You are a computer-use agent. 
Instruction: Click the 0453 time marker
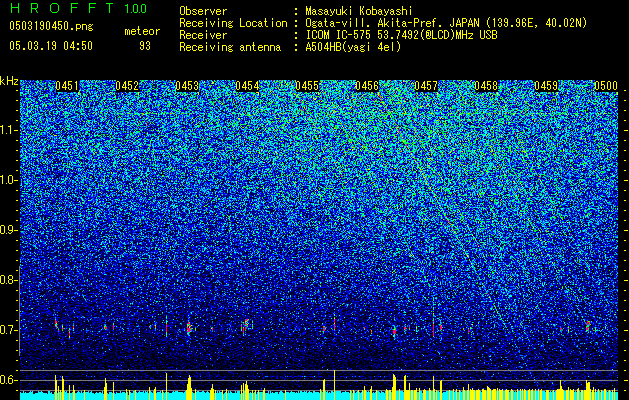[187, 86]
